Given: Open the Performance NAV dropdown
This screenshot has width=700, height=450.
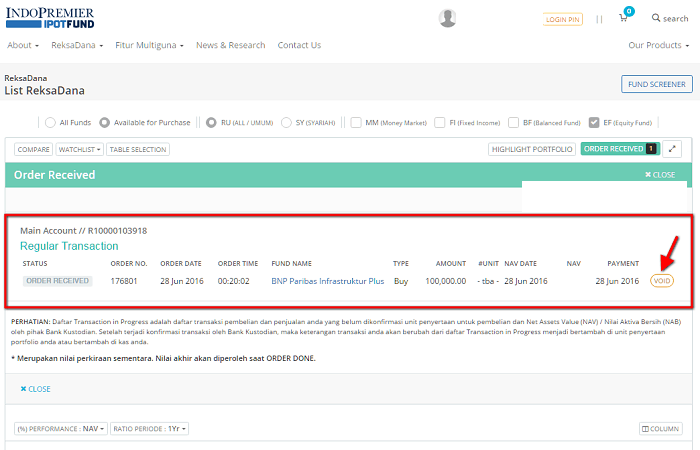Looking at the screenshot, I should [61, 429].
